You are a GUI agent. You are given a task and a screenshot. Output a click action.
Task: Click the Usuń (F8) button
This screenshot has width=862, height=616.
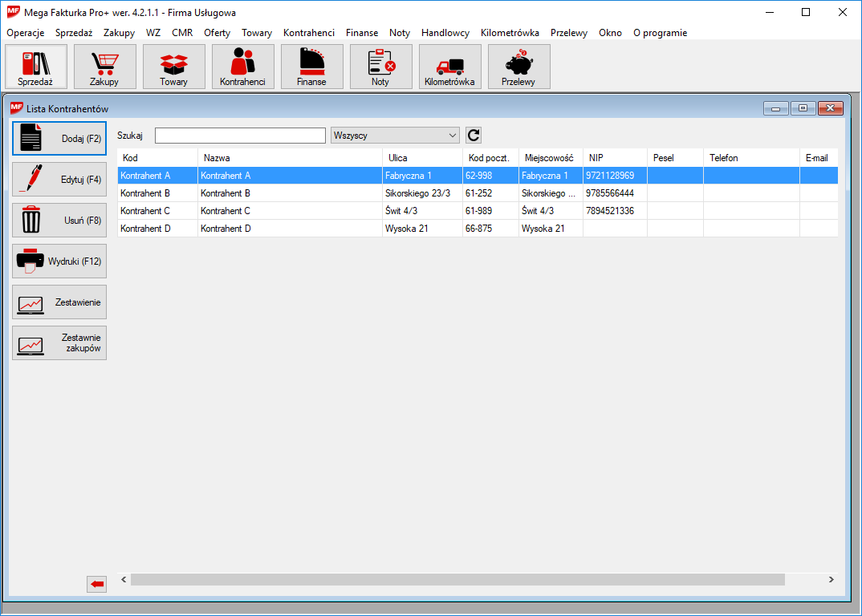pos(59,220)
